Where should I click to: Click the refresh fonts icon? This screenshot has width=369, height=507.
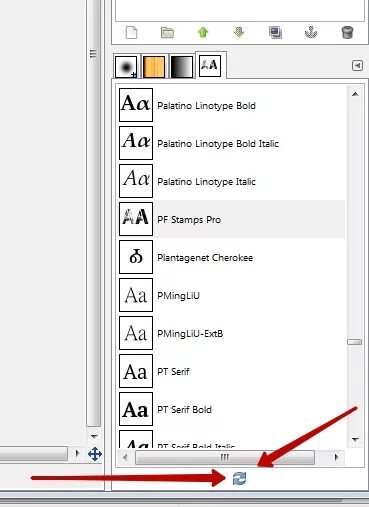[x=239, y=478]
